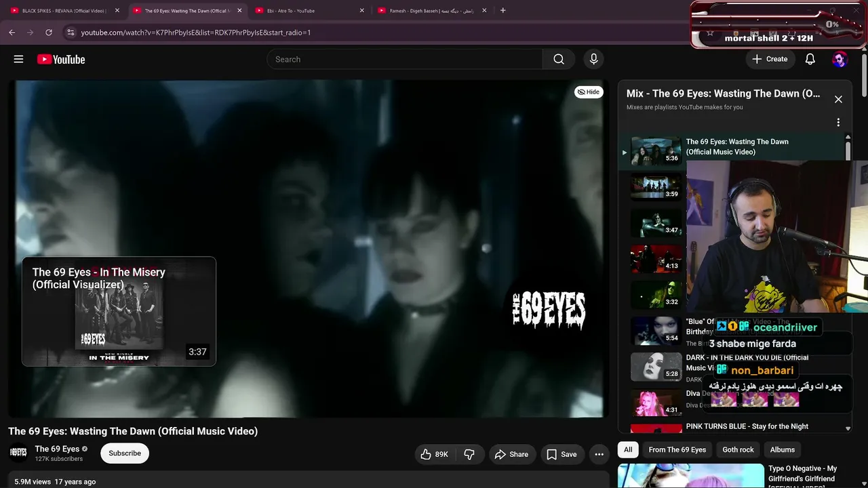Screen dimensions: 868x488
Task: Play DARK - IN THE DARK YOU DIE thumbnail
Action: tap(656, 367)
